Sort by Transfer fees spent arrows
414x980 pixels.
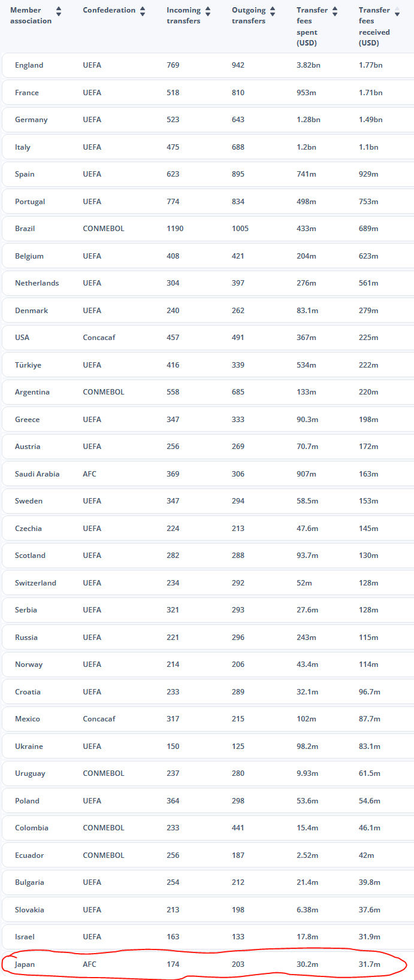[x=335, y=11]
